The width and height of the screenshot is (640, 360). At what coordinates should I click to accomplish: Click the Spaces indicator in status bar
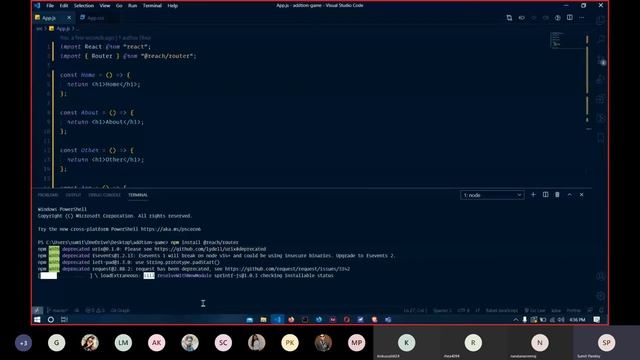pos(442,310)
